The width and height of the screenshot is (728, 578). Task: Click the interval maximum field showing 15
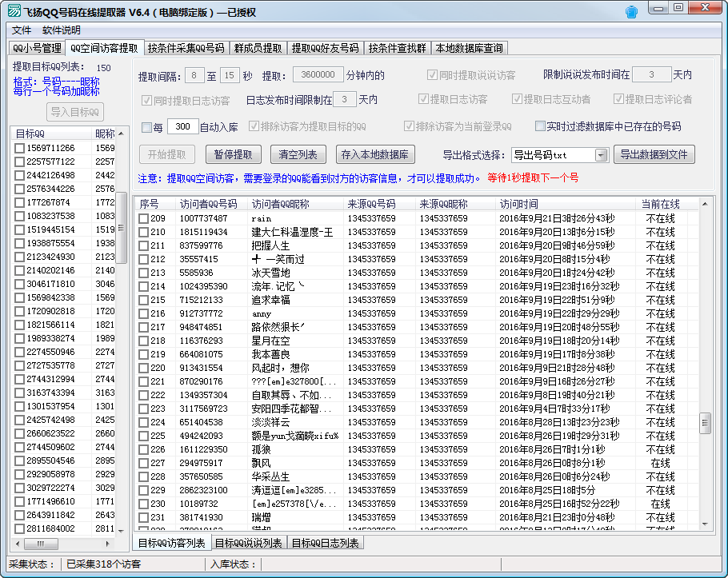(230, 75)
